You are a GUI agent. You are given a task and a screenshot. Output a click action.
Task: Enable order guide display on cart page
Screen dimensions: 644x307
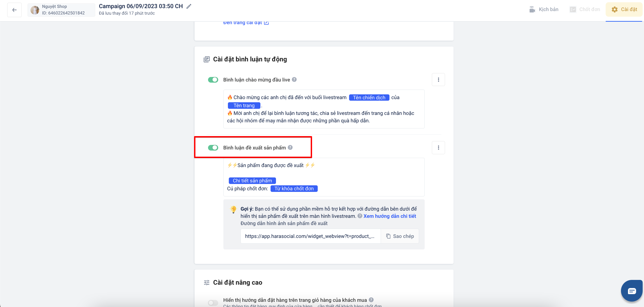213,303
